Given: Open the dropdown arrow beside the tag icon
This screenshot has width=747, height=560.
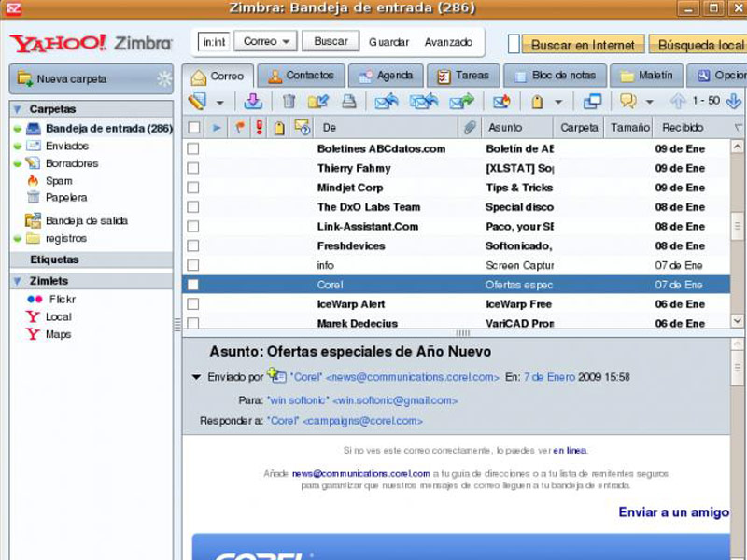Looking at the screenshot, I should pyautogui.click(x=558, y=102).
